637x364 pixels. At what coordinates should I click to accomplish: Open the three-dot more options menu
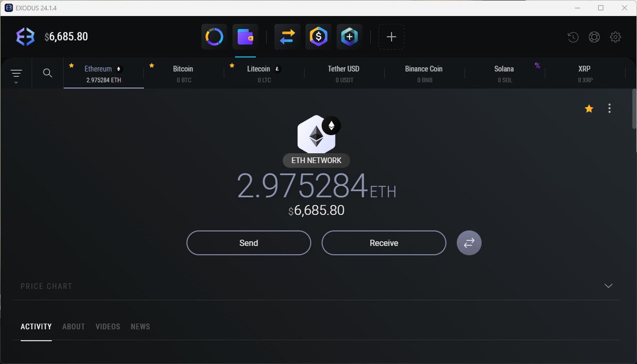[x=609, y=108]
